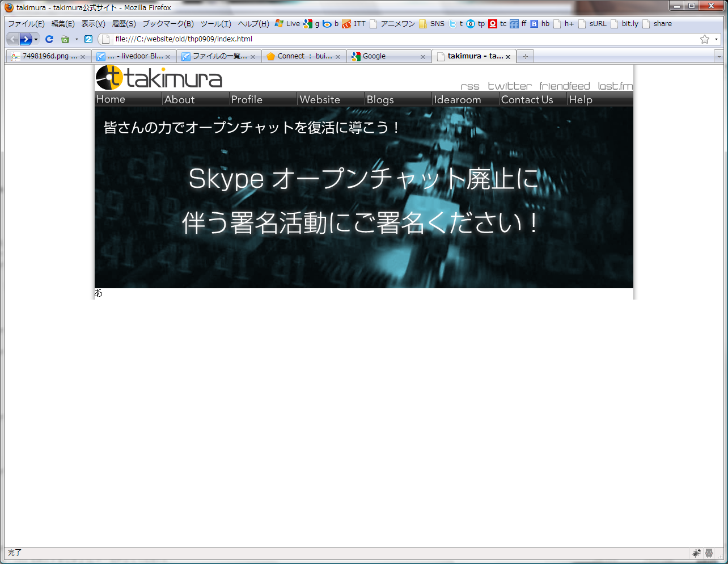Viewport: 728px width, 564px height.
Task: Open the bit.ly bookmarklet
Action: tap(624, 24)
